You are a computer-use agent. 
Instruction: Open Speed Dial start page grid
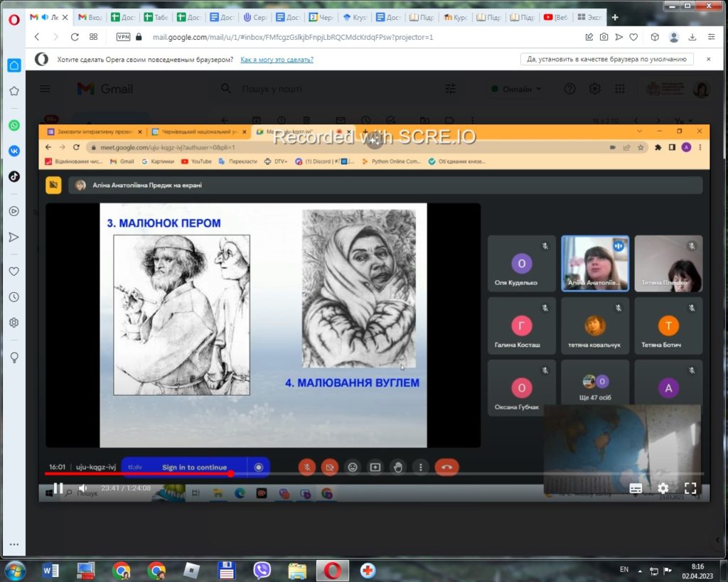(x=93, y=37)
